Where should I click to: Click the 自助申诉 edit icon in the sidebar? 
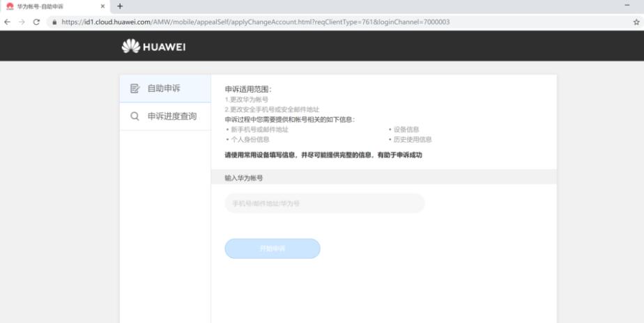[x=135, y=88]
